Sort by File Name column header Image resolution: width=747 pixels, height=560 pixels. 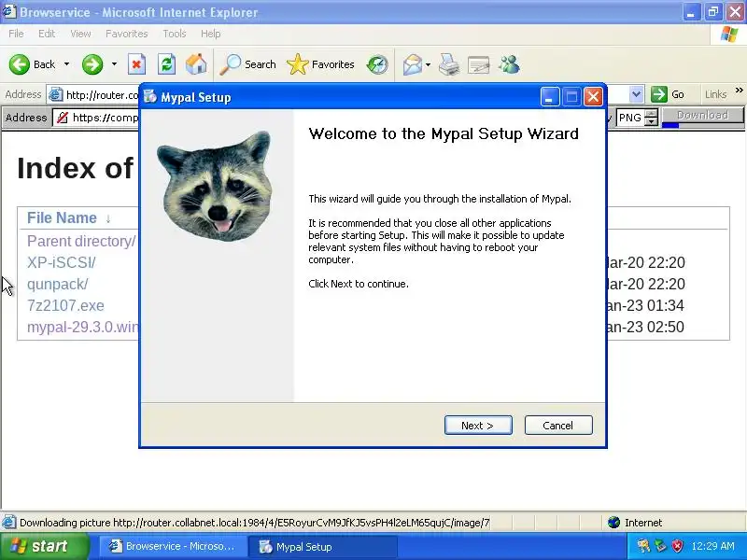62,217
